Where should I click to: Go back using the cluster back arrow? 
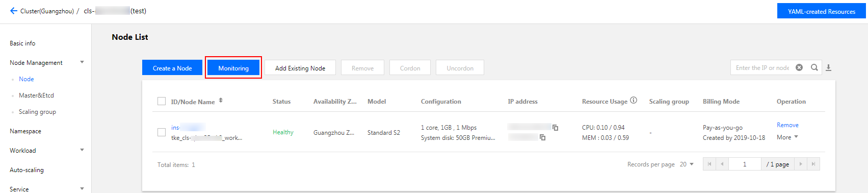14,11
